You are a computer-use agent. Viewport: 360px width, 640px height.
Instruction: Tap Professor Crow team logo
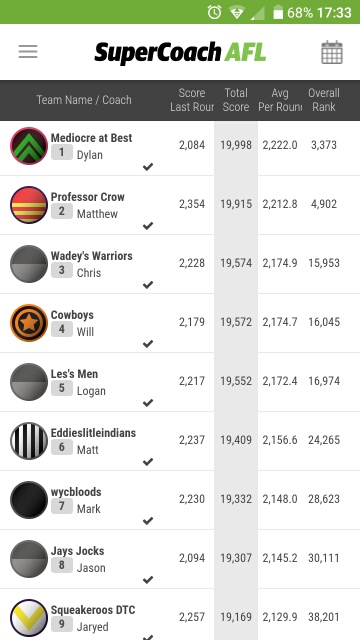(x=29, y=204)
